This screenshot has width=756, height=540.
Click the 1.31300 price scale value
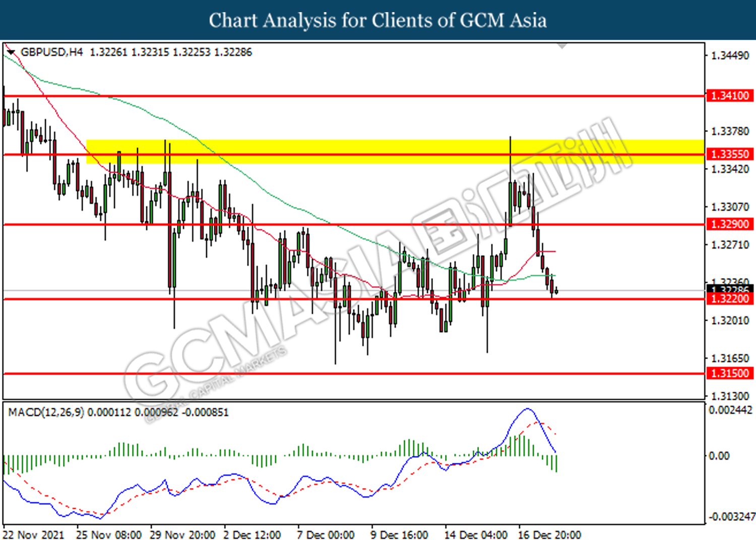pos(730,396)
